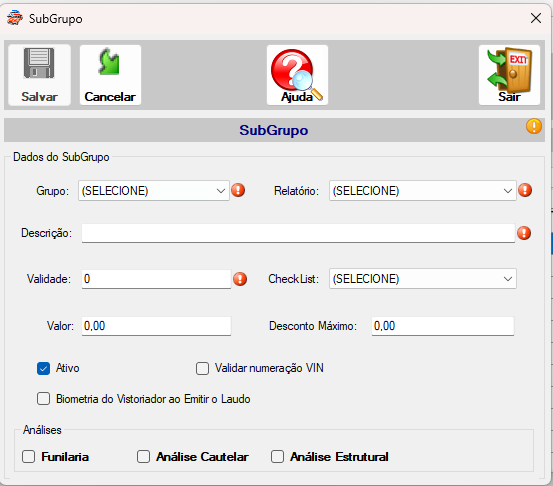Click the SubGrupo app icon in title bar
Screen dimensions: 553x486
point(15,18)
